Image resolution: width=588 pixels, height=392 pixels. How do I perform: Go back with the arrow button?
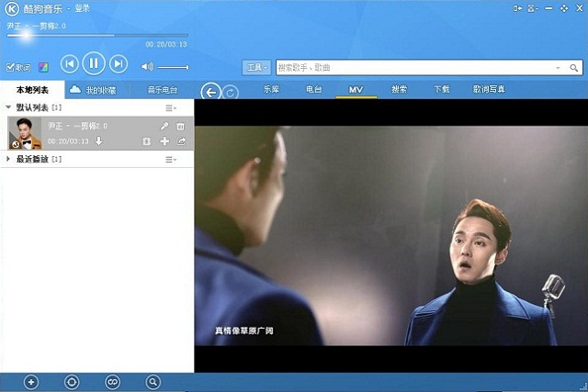pyautogui.click(x=210, y=92)
